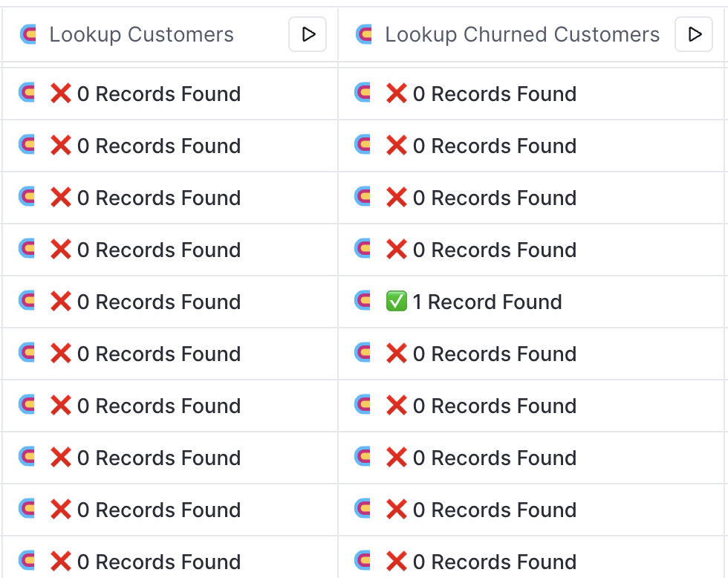Click red X in cell left of 1 Record Found

click(61, 302)
